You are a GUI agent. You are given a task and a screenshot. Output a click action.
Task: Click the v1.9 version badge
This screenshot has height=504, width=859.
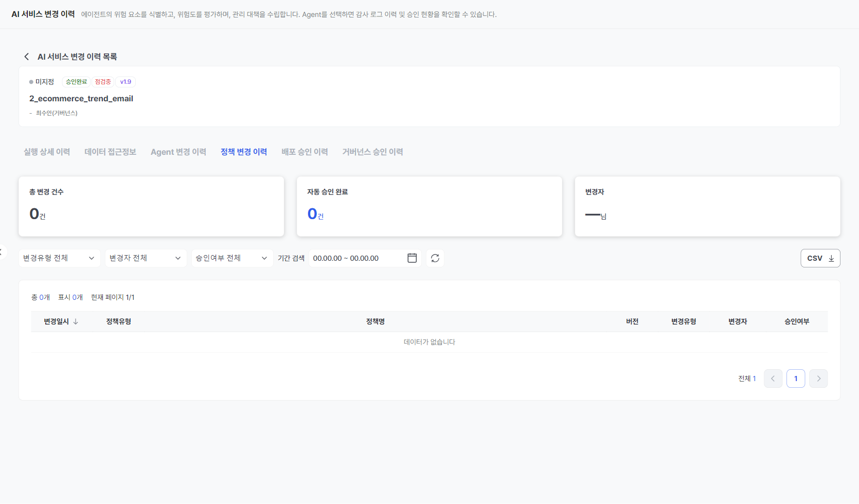click(126, 82)
